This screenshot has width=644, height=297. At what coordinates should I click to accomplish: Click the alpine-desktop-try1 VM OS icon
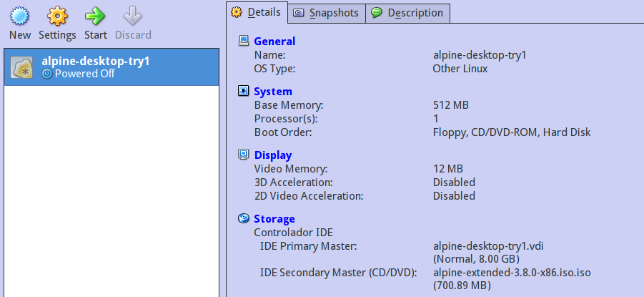pos(22,67)
